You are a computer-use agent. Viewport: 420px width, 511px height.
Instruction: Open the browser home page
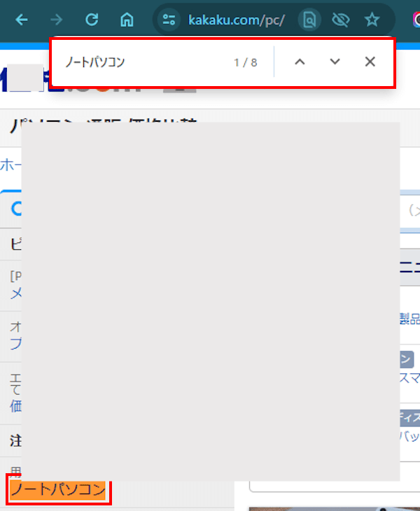coord(127,20)
